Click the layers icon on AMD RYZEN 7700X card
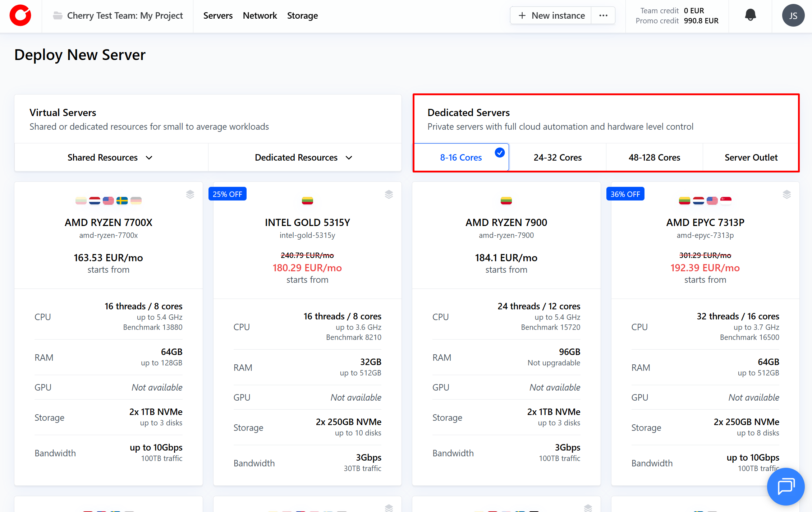The image size is (812, 512). [190, 194]
